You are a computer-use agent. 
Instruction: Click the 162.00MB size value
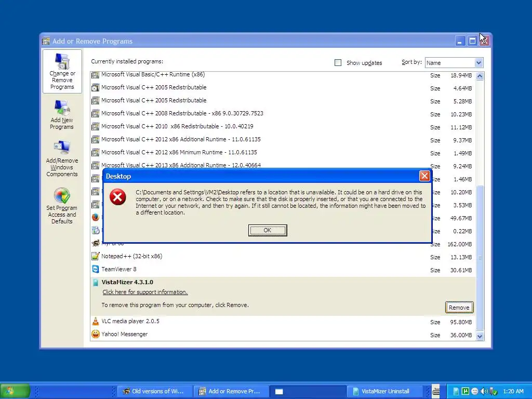coord(459,244)
